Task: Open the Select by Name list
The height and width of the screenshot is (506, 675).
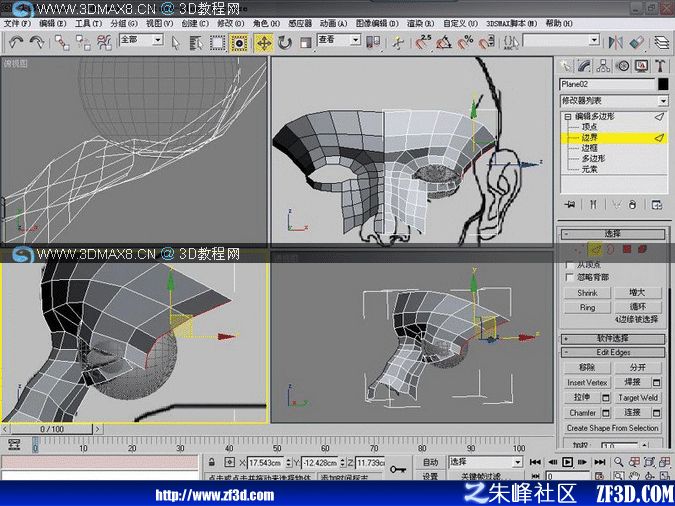Action: (x=196, y=43)
